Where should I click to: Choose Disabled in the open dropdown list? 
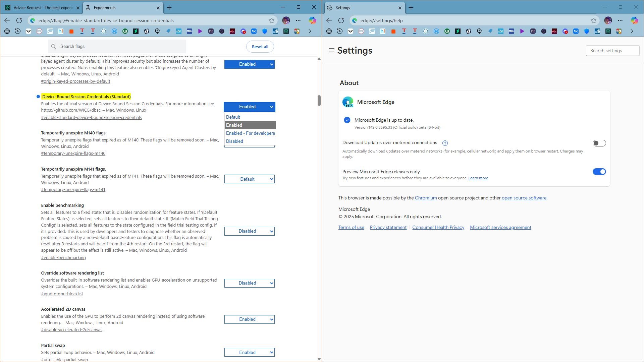(x=250, y=141)
